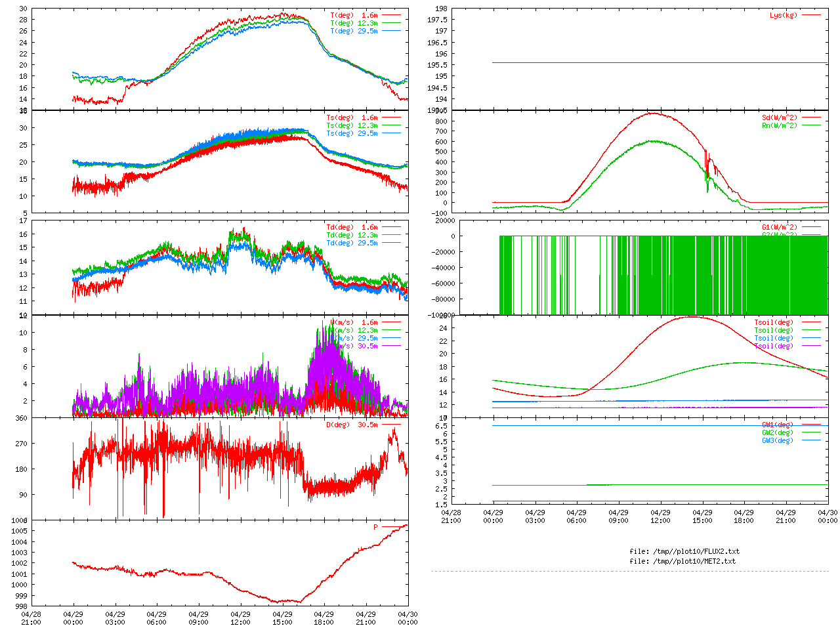
Task: Click '04/28 21:00' time label under the pressure plot
Action: tap(31, 619)
